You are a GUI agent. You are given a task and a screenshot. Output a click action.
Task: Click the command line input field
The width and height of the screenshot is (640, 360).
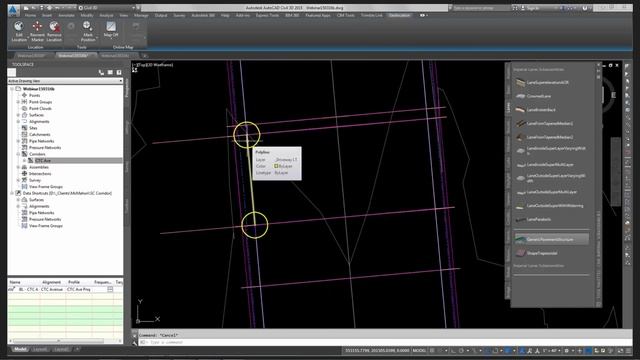click(384, 342)
